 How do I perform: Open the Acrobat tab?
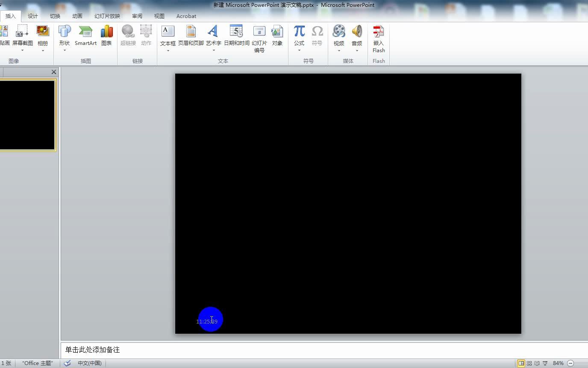coord(186,16)
